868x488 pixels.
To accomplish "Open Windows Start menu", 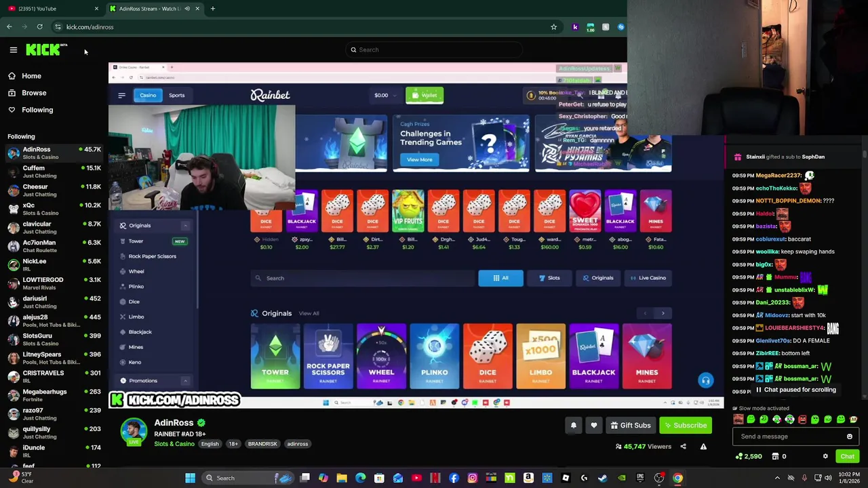I will click(191, 478).
